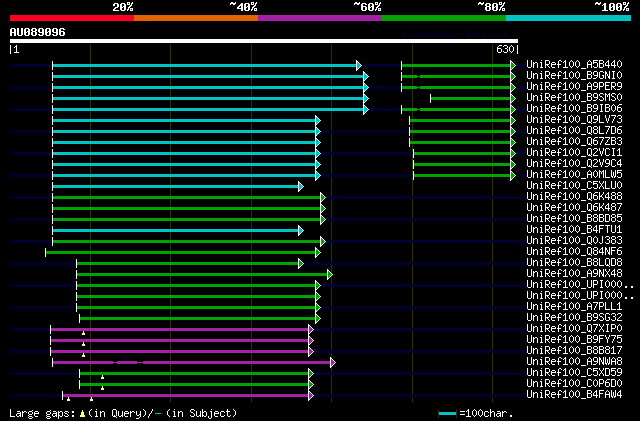Click the yellow gap marker under B8B817 bar

(83, 356)
